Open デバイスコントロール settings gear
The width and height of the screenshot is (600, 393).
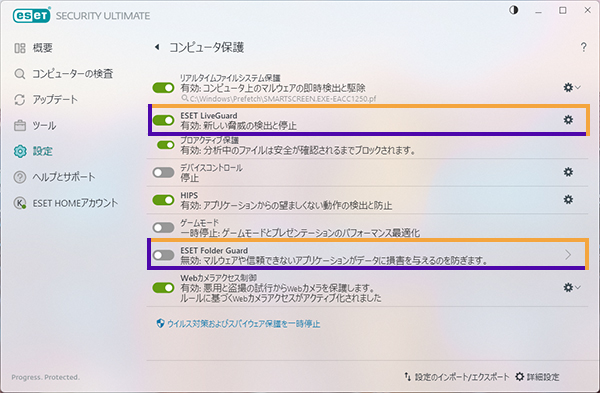pos(568,172)
